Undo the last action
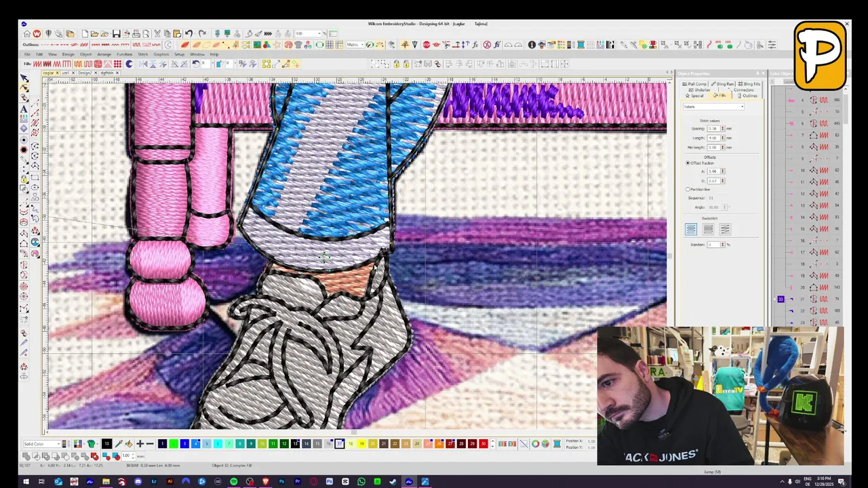This screenshot has height=488, width=868. (189, 33)
